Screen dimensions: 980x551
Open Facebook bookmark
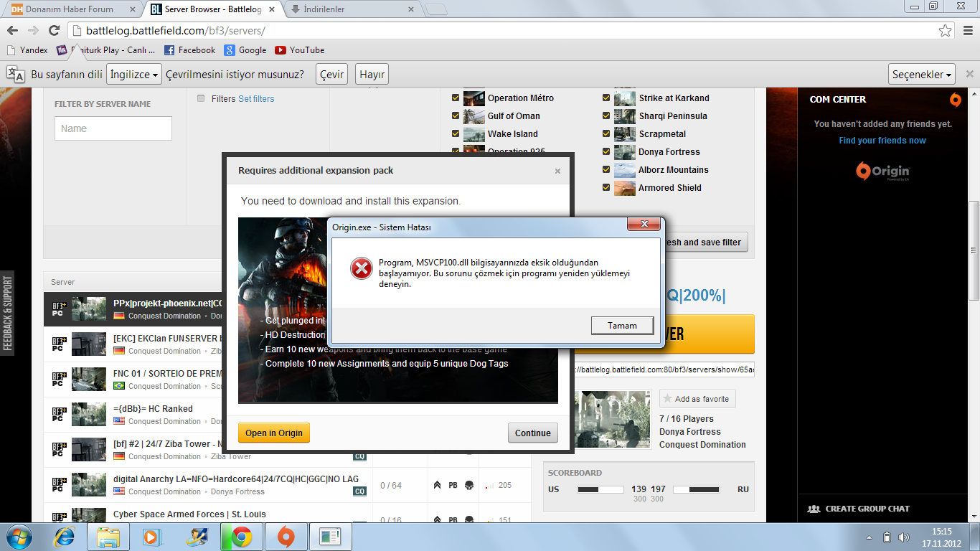189,50
